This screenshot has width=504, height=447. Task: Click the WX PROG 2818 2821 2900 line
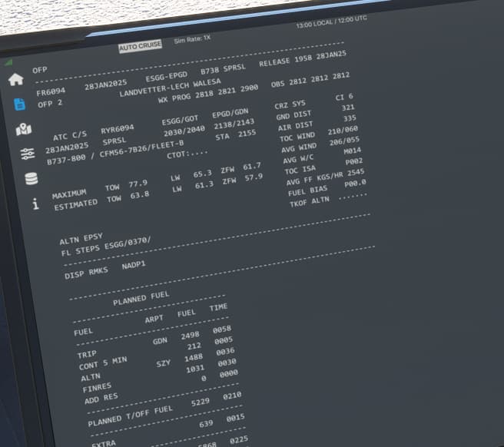pos(208,94)
